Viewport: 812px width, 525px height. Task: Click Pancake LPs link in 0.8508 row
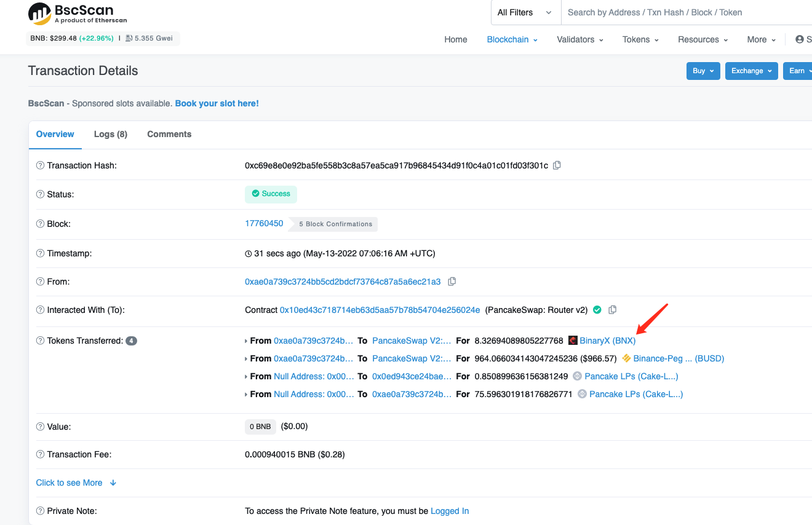[x=632, y=376]
